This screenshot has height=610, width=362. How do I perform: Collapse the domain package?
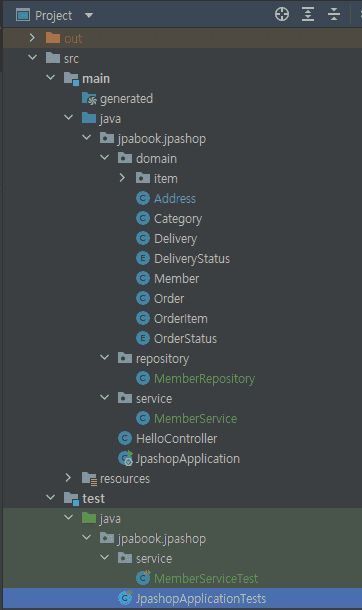pyautogui.click(x=105, y=158)
